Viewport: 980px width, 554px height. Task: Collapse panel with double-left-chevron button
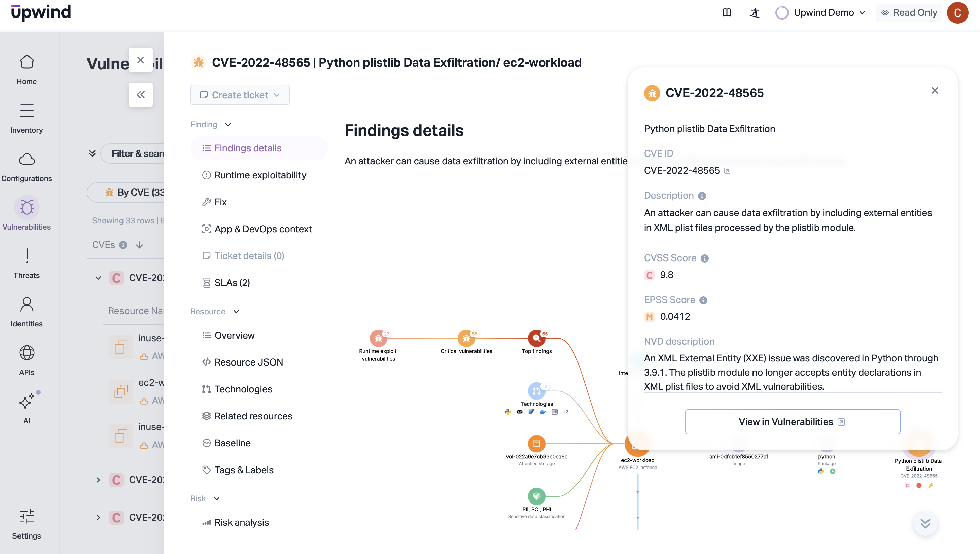coord(140,95)
